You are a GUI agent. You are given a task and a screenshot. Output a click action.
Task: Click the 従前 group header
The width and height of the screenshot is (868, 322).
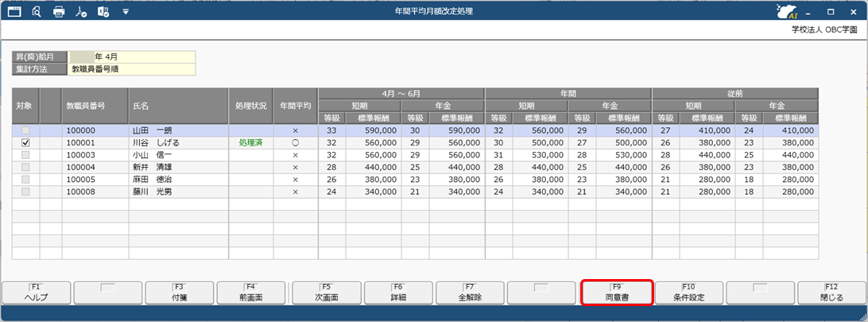click(735, 94)
